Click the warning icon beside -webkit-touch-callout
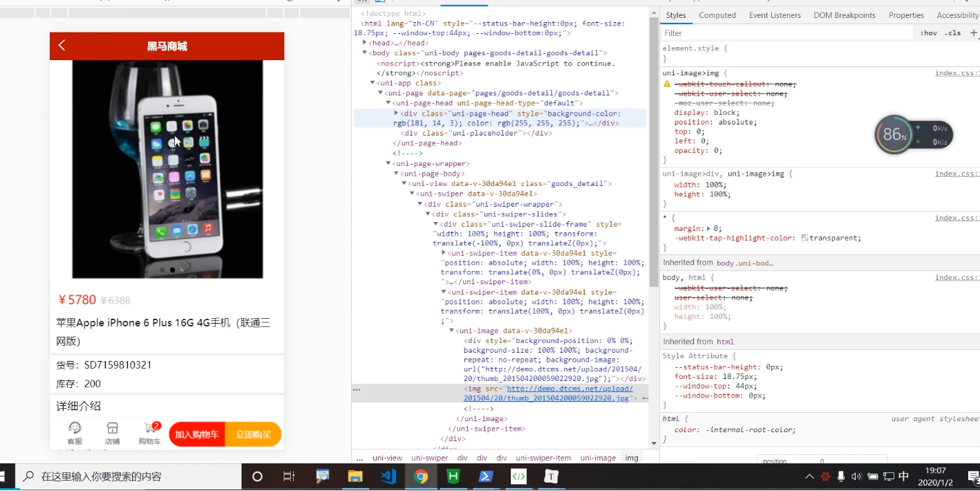Screen dimensions: 980x491 tap(667, 84)
